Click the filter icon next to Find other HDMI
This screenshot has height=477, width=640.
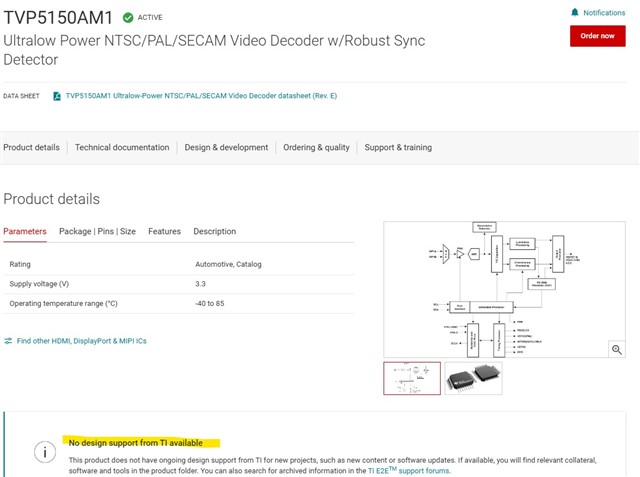click(x=8, y=341)
